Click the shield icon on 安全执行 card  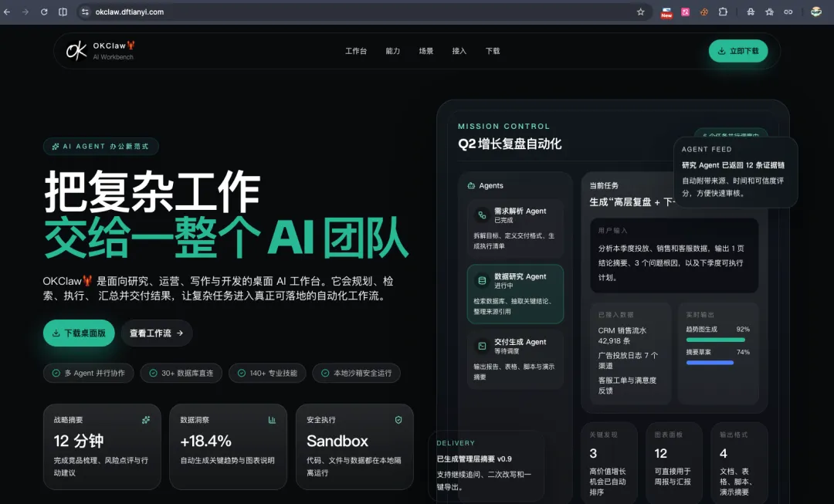coord(398,418)
